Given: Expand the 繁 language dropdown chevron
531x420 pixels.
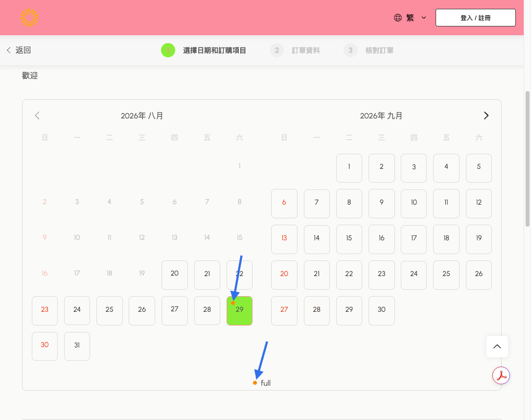Looking at the screenshot, I should coord(424,18).
